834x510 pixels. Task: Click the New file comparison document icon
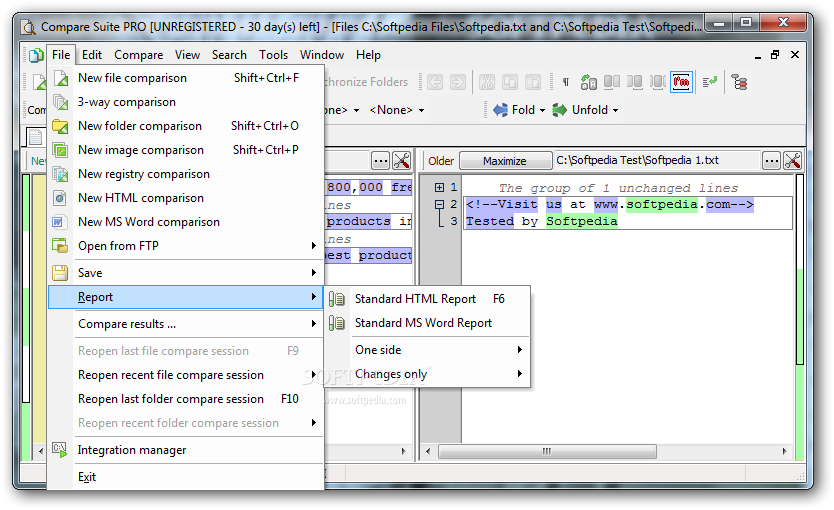click(61, 78)
